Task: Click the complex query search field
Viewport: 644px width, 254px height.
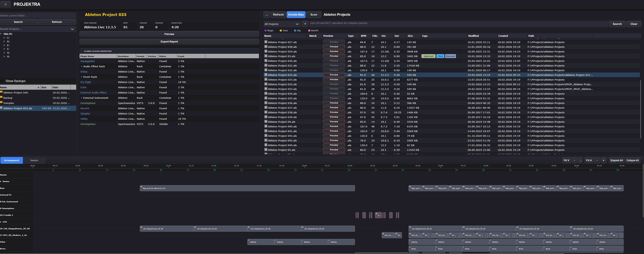Action: [x=457, y=24]
